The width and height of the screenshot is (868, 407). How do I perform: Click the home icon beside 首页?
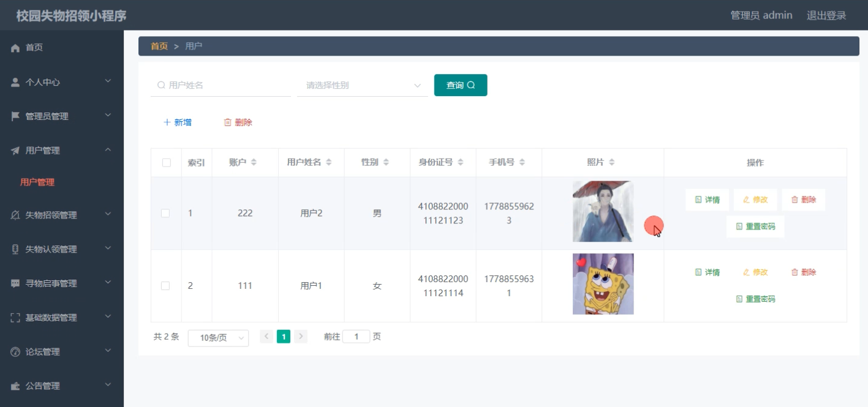tap(15, 47)
